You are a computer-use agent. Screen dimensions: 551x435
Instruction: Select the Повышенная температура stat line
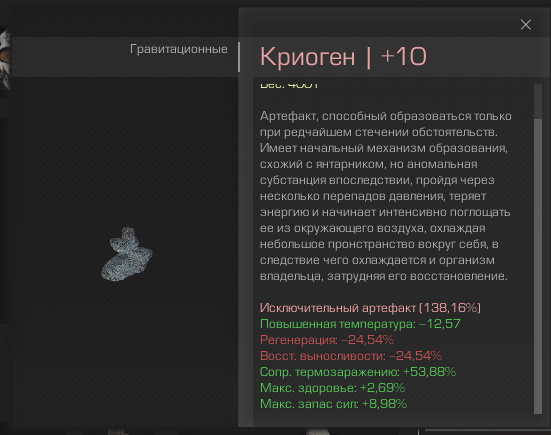360,324
